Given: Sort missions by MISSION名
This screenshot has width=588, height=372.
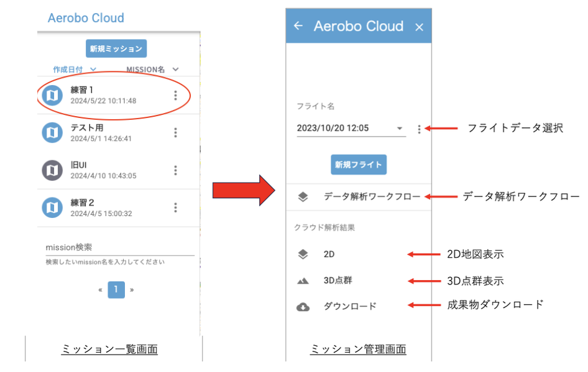Looking at the screenshot, I should tap(152, 70).
